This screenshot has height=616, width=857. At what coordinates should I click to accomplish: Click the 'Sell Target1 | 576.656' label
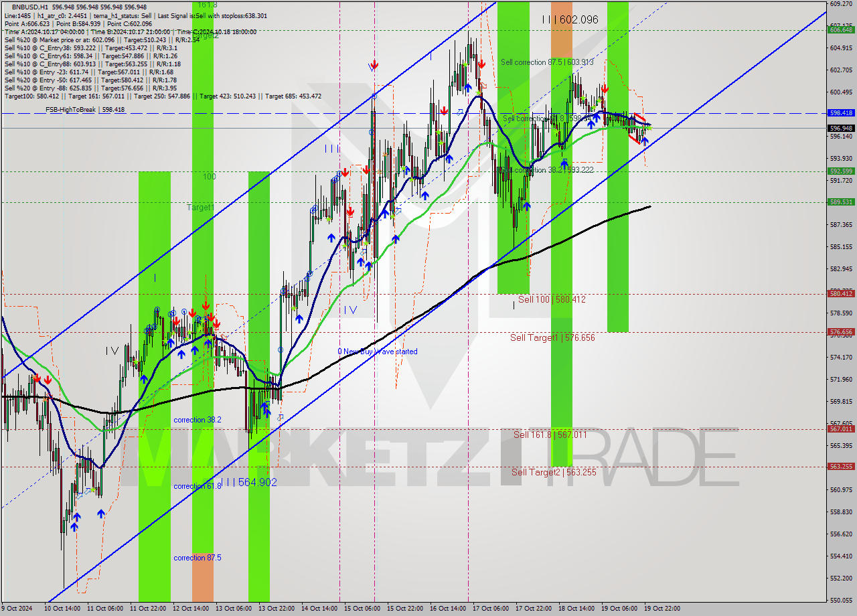click(x=552, y=337)
